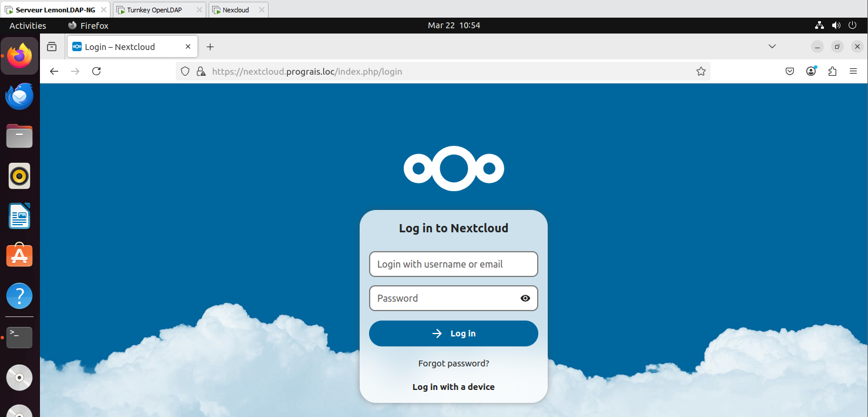The height and width of the screenshot is (417, 868).
Task: Reload the Nextcloud login page
Action: coord(96,71)
